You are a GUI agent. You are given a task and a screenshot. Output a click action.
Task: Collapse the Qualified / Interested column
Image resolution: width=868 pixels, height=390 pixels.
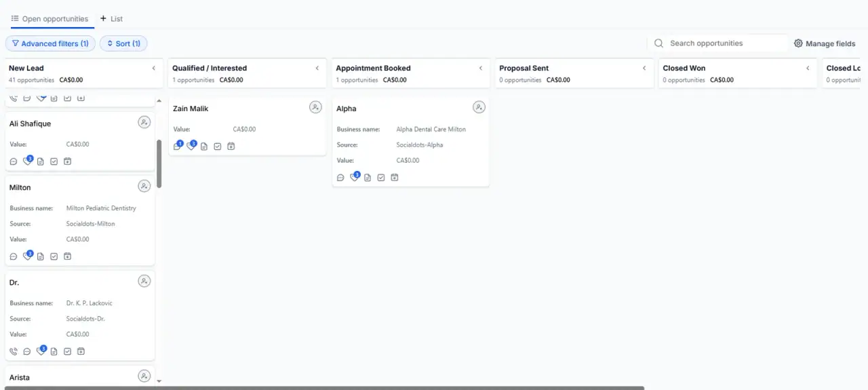tap(317, 68)
